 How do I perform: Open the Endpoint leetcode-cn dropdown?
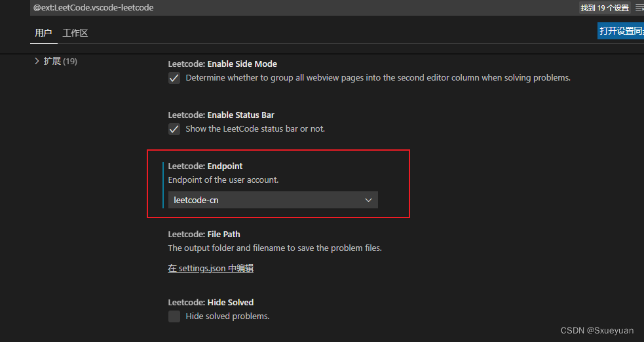pyautogui.click(x=273, y=200)
